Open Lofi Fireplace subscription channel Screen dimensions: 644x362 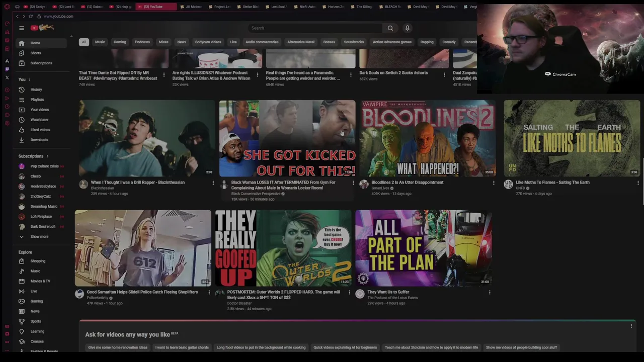coord(41,217)
